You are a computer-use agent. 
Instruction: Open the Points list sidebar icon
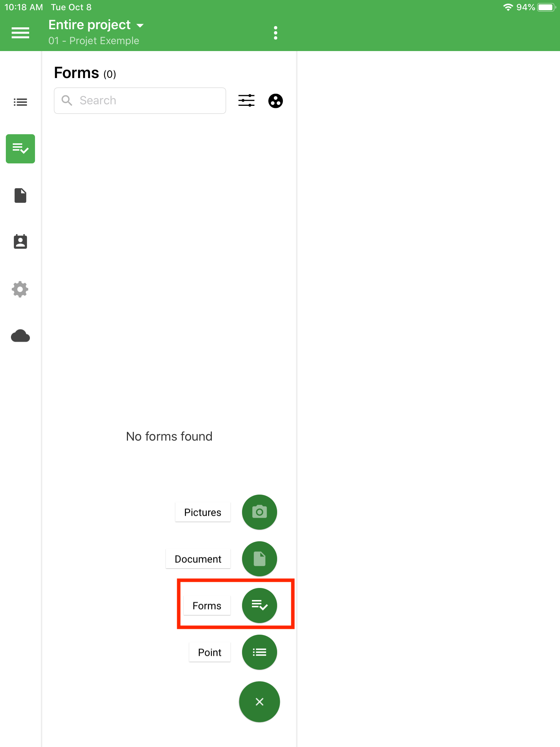20,102
